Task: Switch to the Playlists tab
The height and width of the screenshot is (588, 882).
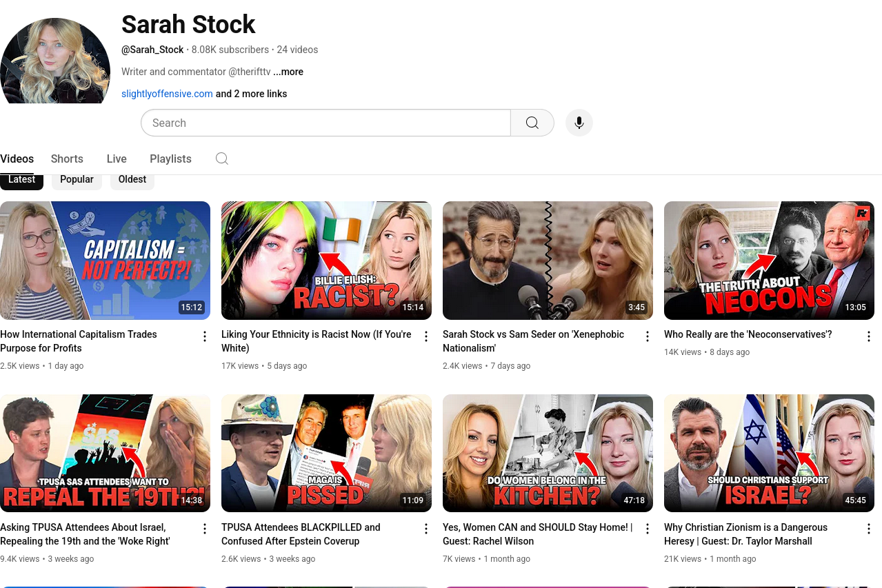Action: [170, 159]
